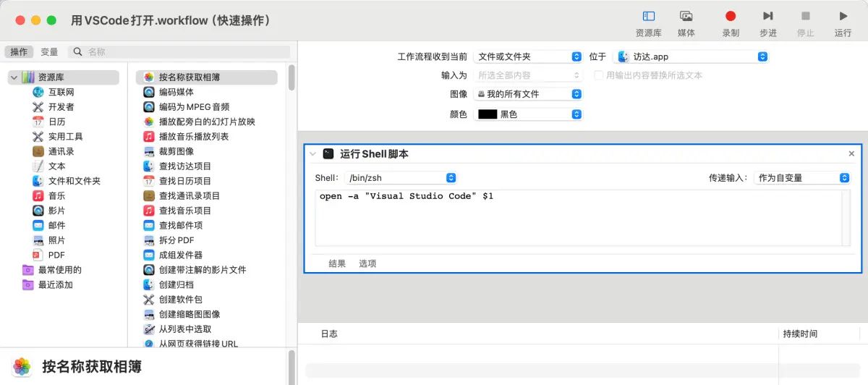
Task: Select the 拆分 PDF action
Action: click(x=176, y=240)
